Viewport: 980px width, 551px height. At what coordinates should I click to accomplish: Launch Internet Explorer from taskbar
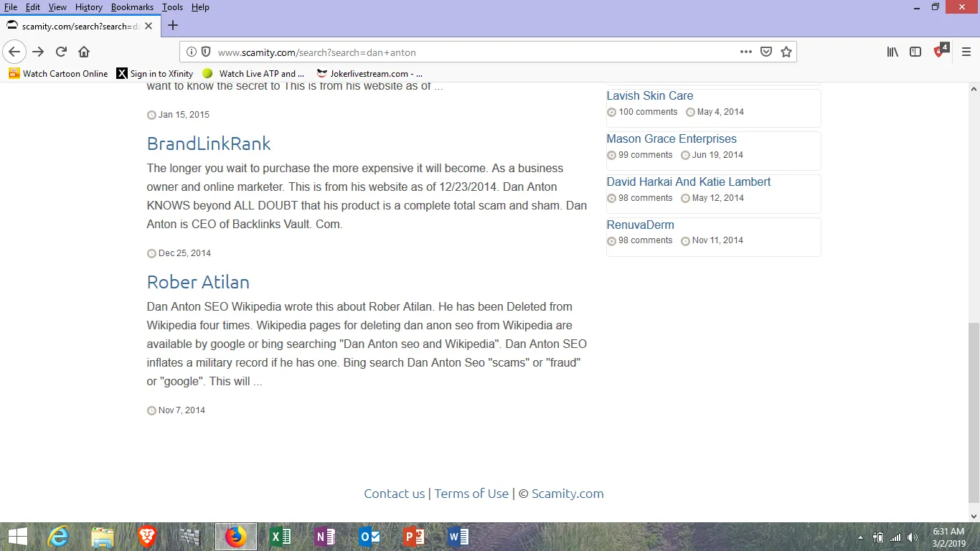[58, 537]
